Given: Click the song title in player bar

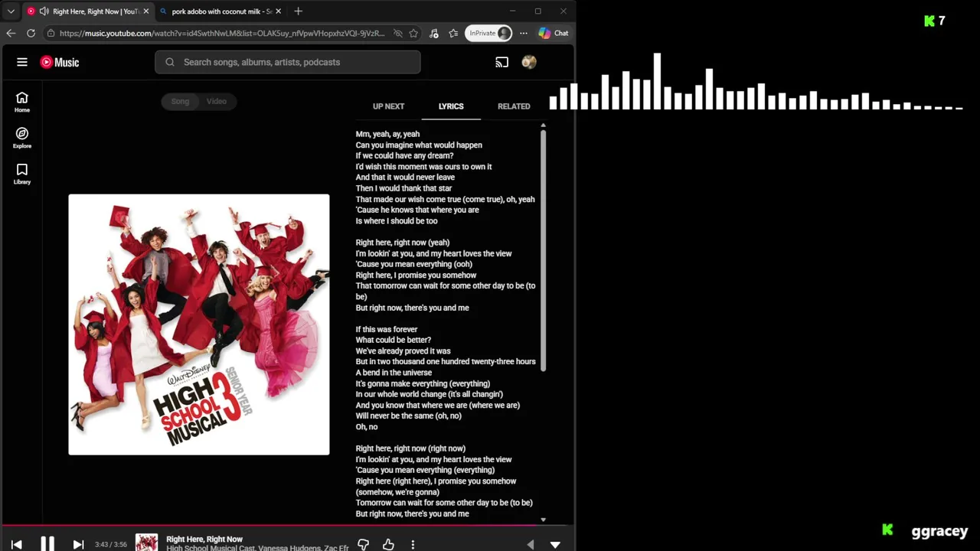Looking at the screenshot, I should coord(204,539).
